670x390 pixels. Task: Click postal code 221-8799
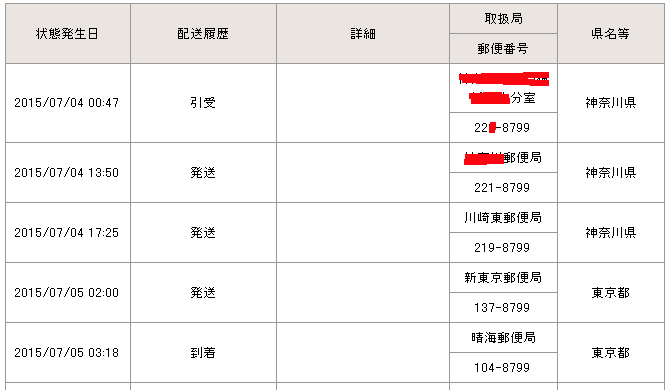pos(503,188)
